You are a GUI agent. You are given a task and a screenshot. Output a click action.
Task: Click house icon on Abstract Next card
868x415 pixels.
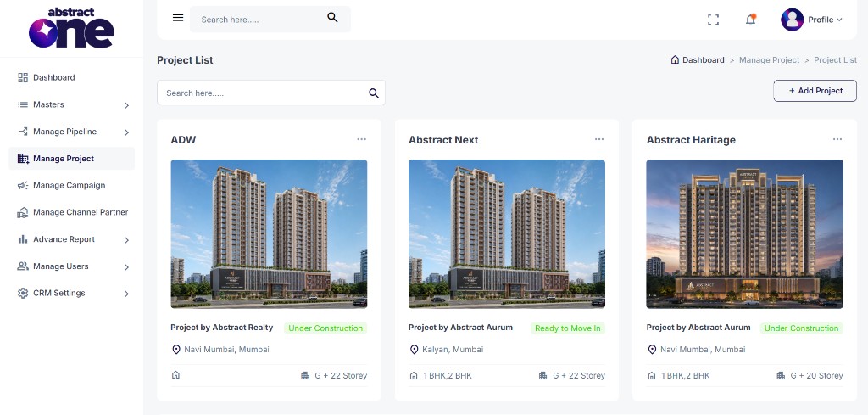coord(414,376)
